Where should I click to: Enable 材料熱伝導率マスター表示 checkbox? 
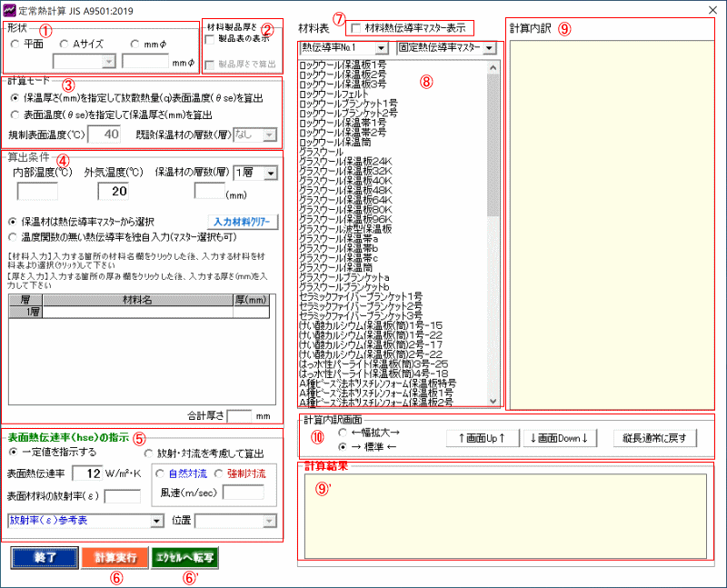click(357, 28)
